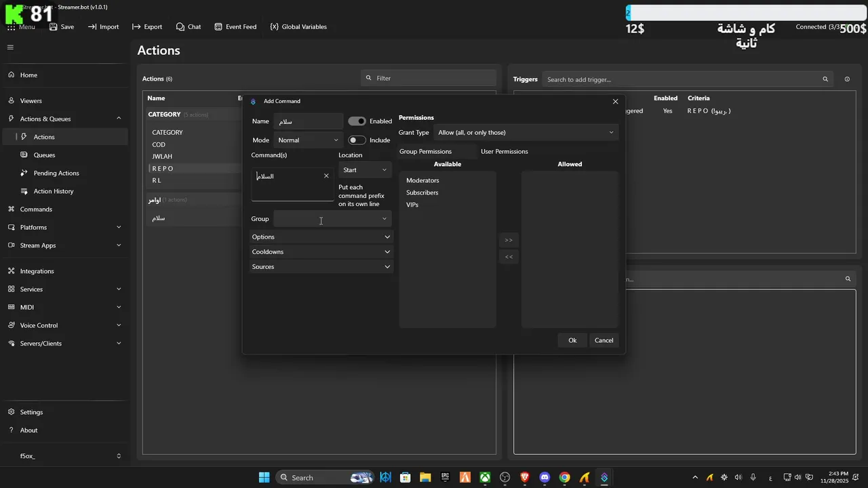Open the Event Feed from toolbar

coord(235,26)
